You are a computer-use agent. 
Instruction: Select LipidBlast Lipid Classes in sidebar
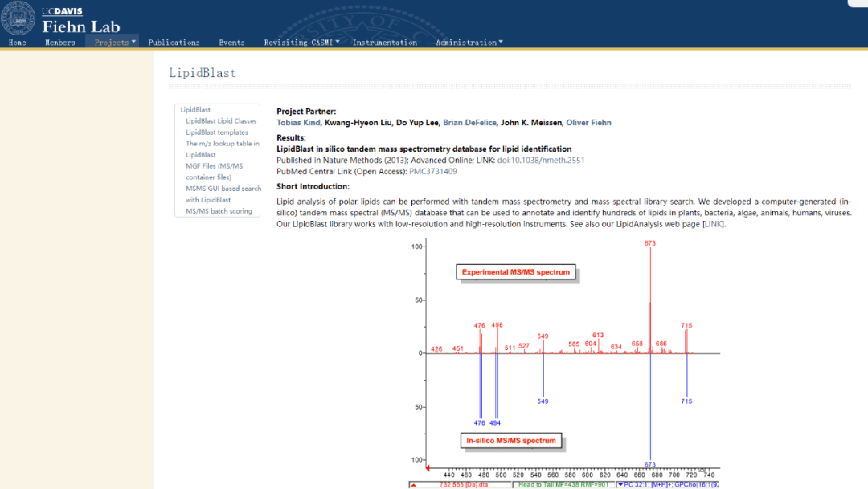(x=221, y=121)
